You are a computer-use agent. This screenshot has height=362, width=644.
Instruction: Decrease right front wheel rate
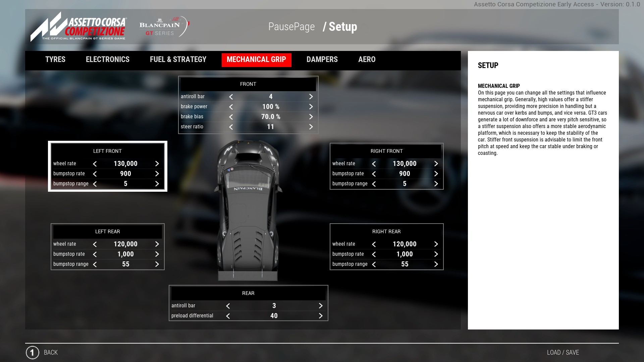pyautogui.click(x=374, y=164)
